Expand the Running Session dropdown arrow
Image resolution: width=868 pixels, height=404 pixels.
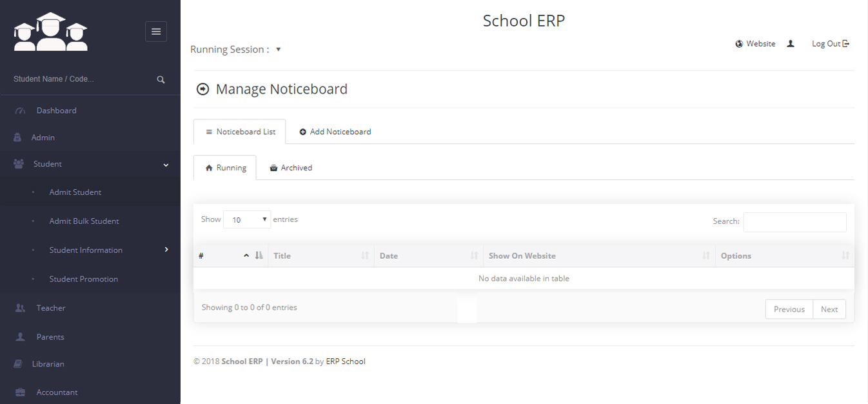[278, 49]
